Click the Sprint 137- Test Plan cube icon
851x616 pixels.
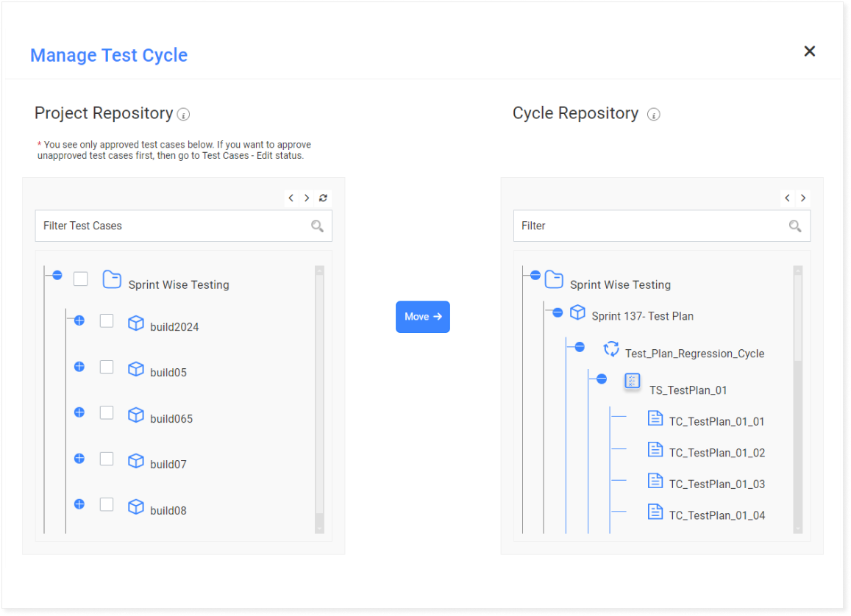coord(577,312)
